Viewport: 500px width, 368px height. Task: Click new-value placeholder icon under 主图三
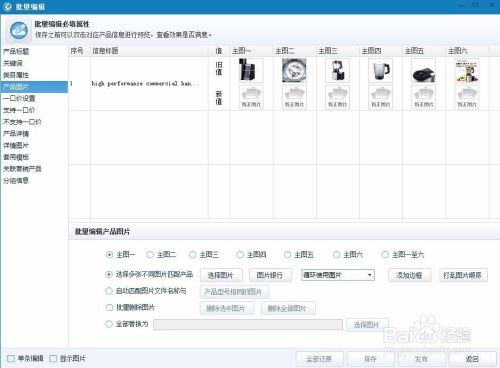[x=337, y=97]
